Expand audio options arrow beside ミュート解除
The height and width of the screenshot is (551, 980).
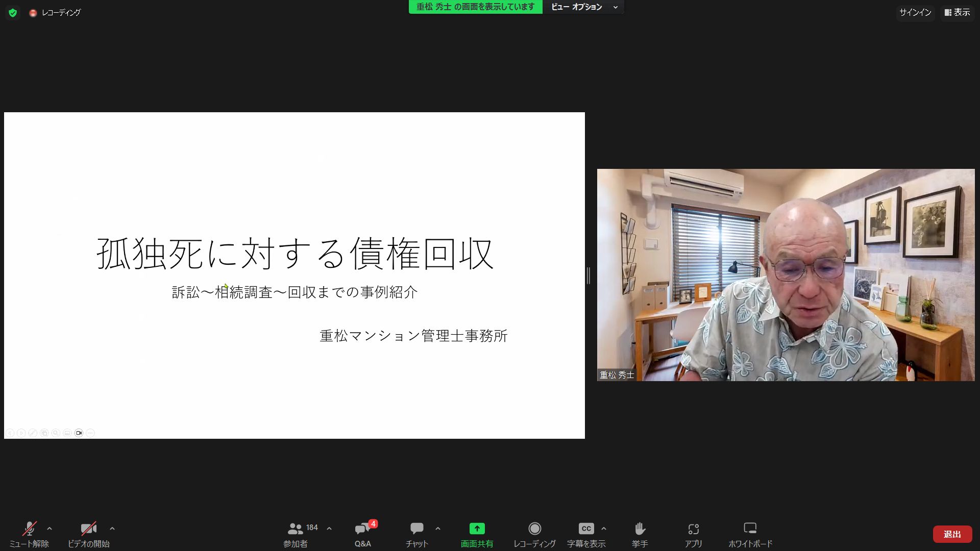pyautogui.click(x=50, y=529)
